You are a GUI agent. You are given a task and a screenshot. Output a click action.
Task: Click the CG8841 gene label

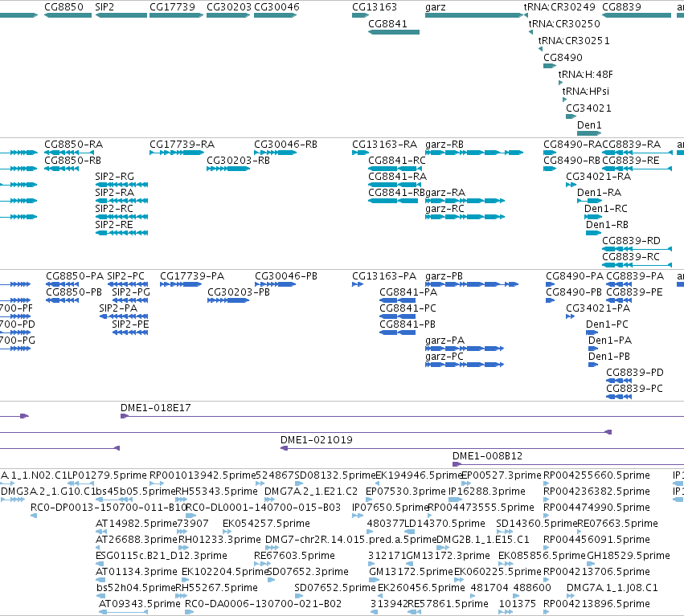pyautogui.click(x=387, y=23)
